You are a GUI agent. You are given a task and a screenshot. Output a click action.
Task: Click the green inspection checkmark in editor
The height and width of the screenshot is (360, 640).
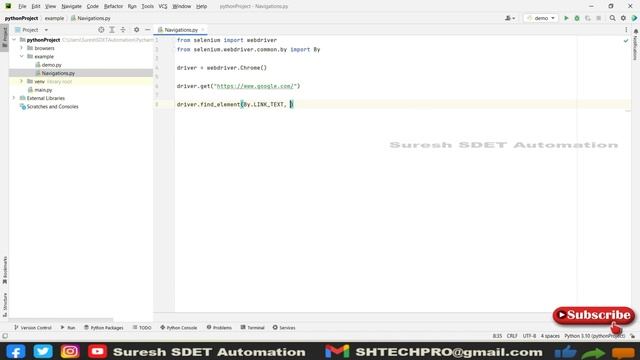pos(626,41)
